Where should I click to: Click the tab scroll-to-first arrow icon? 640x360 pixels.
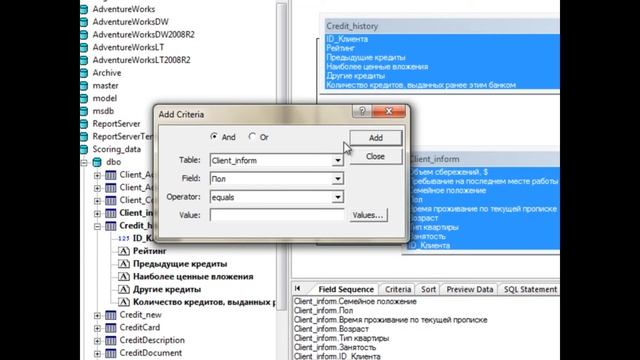point(298,288)
